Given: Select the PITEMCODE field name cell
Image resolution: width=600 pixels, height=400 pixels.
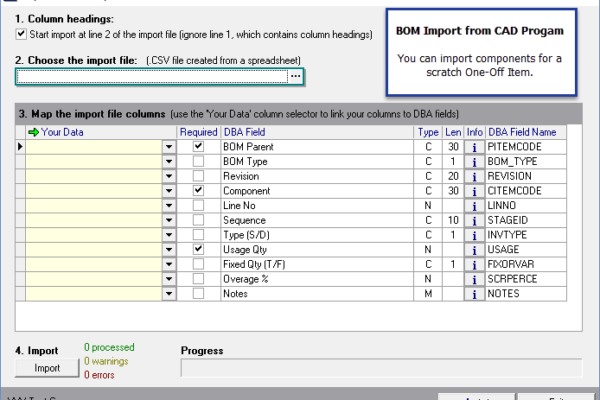Looking at the screenshot, I should (x=526, y=147).
